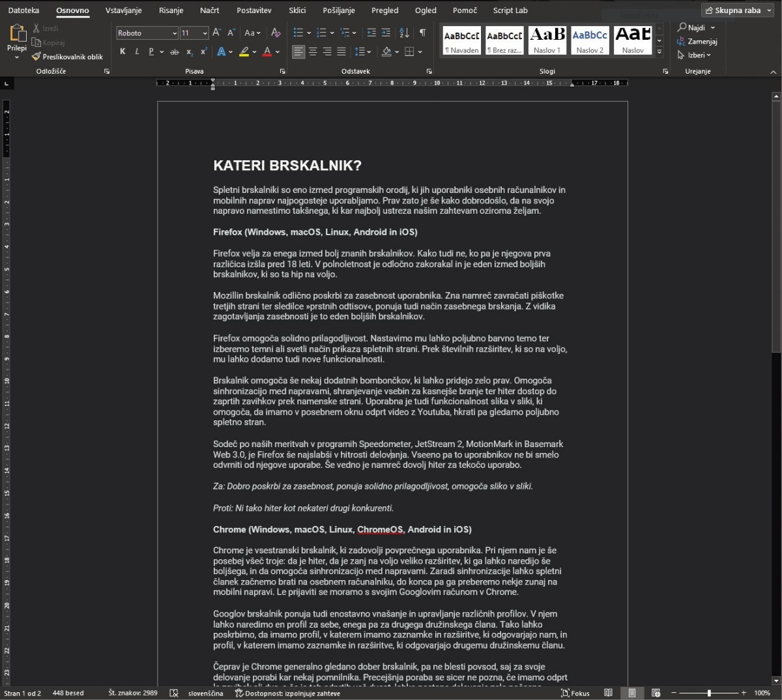Viewport: 782px width, 700px height.
Task: Apply superscript formatting
Action: tap(203, 51)
